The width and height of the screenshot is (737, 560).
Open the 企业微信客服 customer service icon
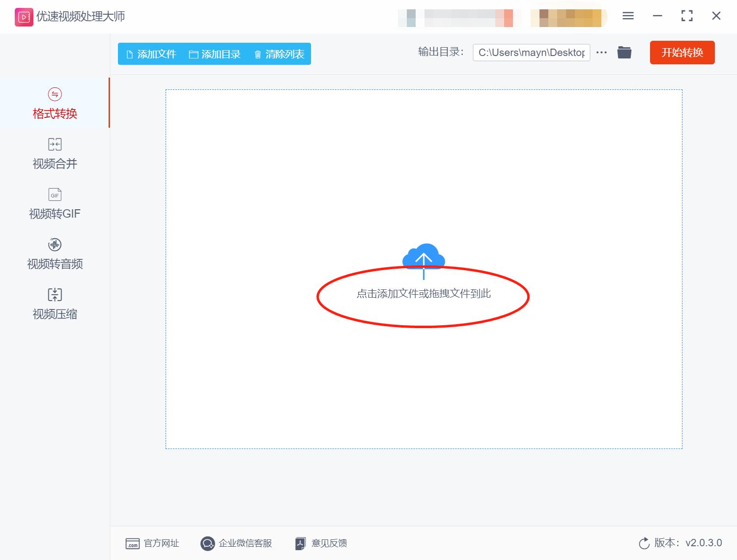208,543
